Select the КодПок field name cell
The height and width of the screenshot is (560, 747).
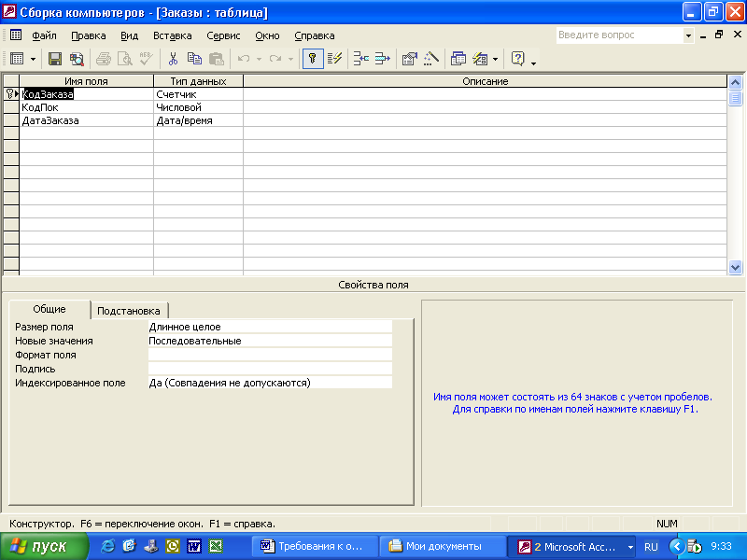point(86,107)
